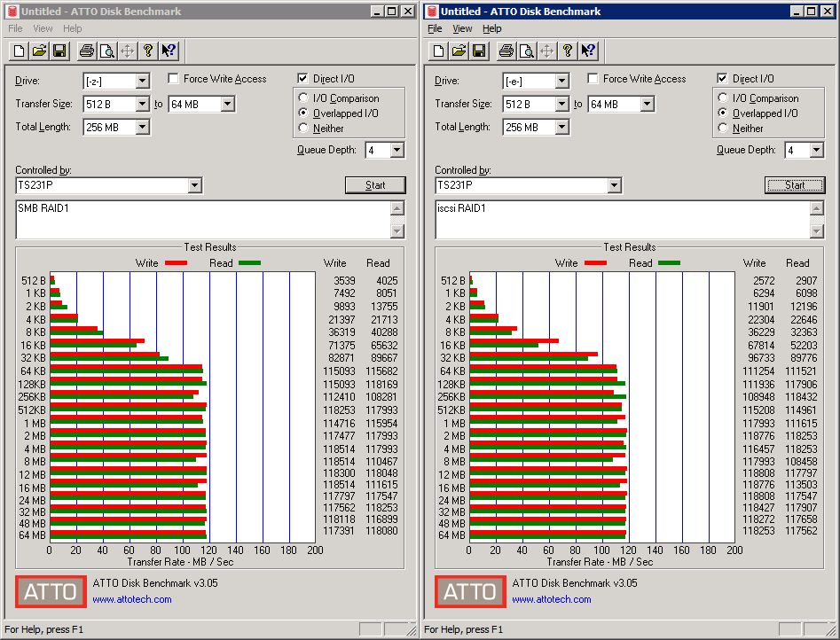The height and width of the screenshot is (640, 840).
Task: Click app icon in left window title bar
Action: pyautogui.click(x=12, y=12)
